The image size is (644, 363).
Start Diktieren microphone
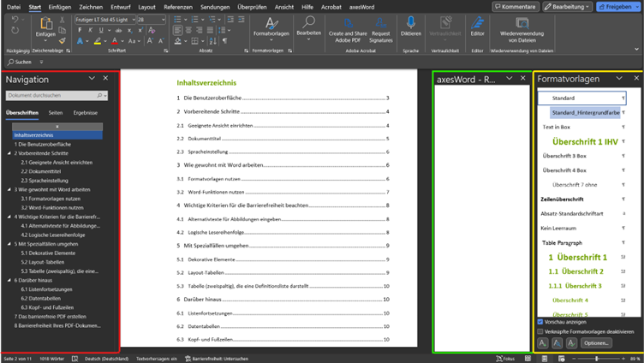point(411,27)
